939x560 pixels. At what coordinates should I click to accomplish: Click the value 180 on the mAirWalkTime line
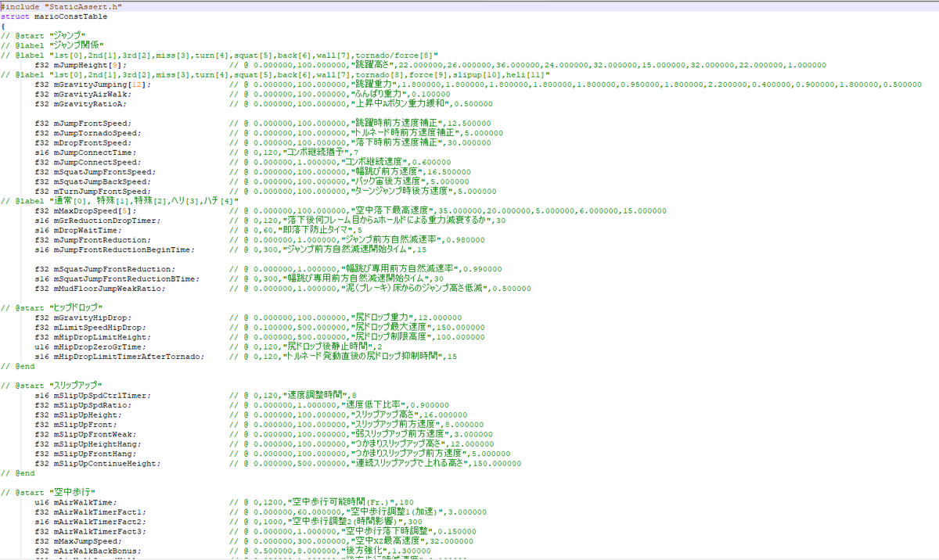(406, 501)
